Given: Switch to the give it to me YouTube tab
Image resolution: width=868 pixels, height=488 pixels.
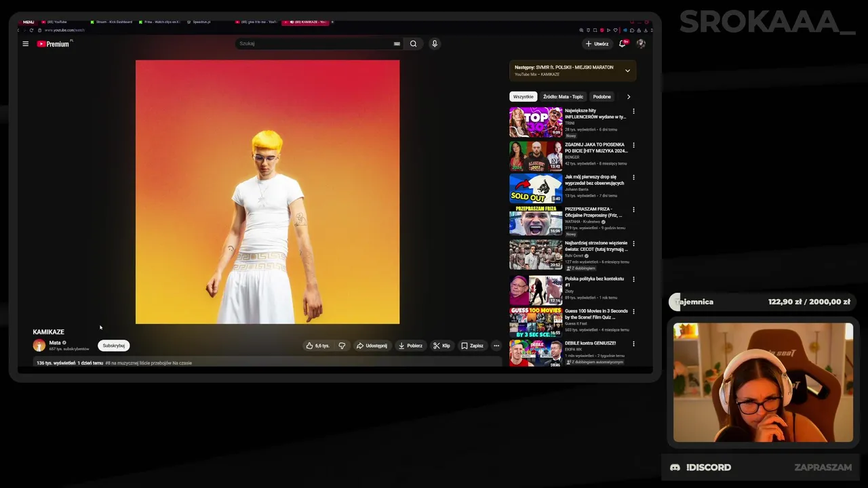Looking at the screenshot, I should (256, 22).
